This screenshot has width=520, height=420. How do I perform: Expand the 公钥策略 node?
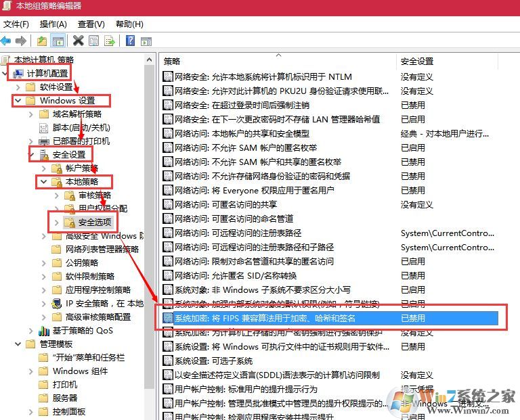click(44, 263)
